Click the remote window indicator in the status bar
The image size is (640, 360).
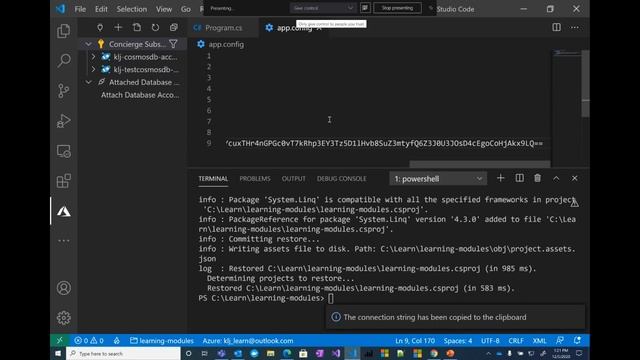[59, 340]
